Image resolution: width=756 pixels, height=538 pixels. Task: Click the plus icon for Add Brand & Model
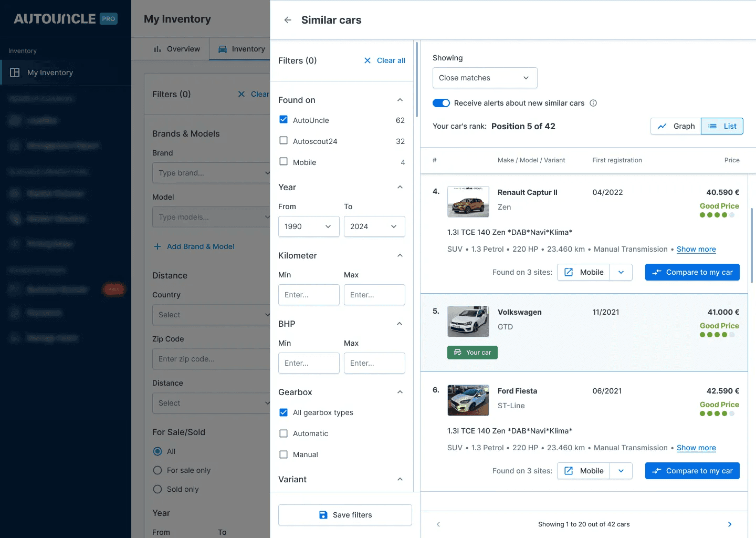[157, 246]
